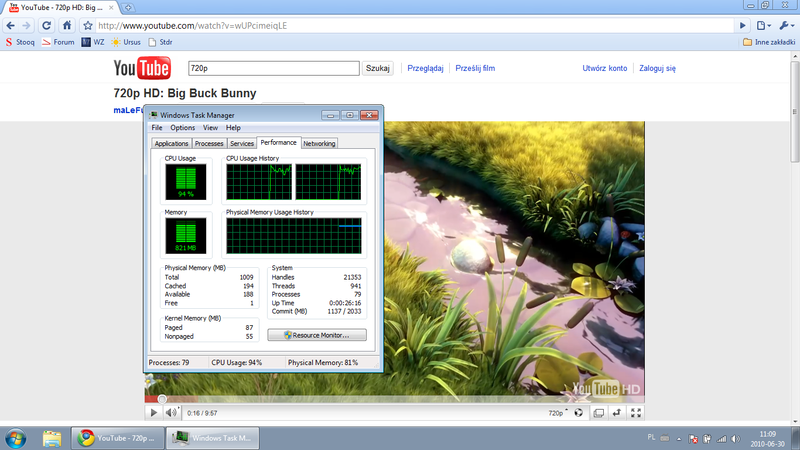Open the Prześlij film link
Screen dimensions: 800x450
[x=475, y=68]
